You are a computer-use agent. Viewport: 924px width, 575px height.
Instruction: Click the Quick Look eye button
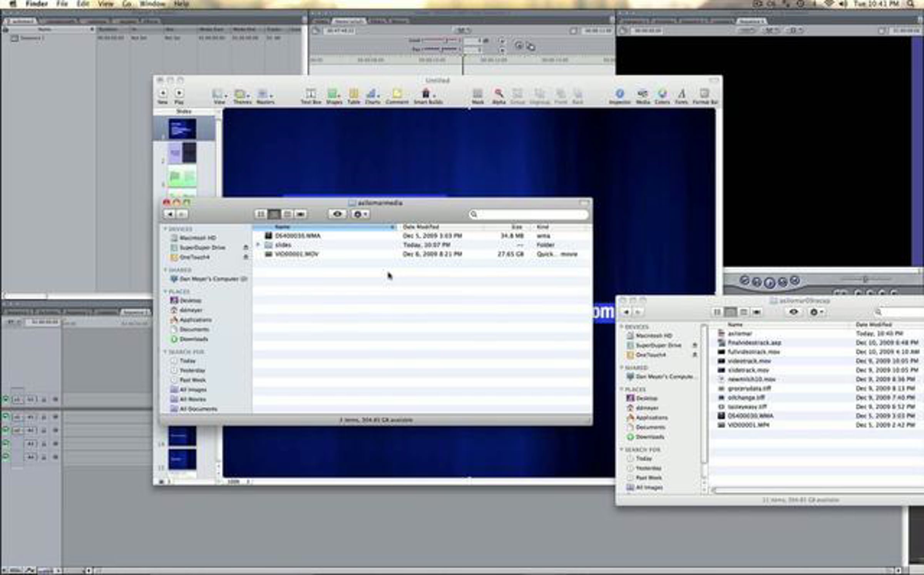(337, 214)
